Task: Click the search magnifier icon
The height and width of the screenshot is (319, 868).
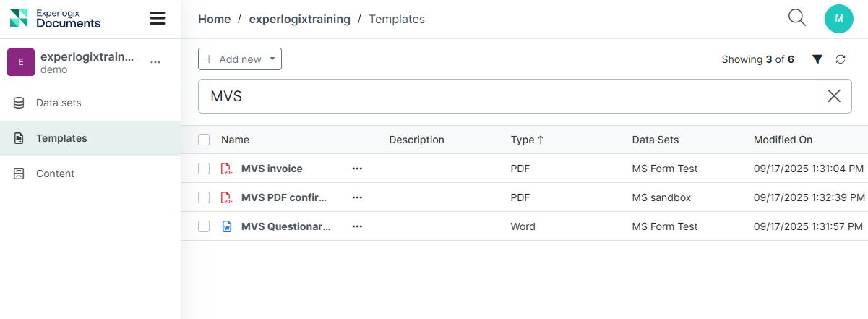Action: click(x=797, y=18)
